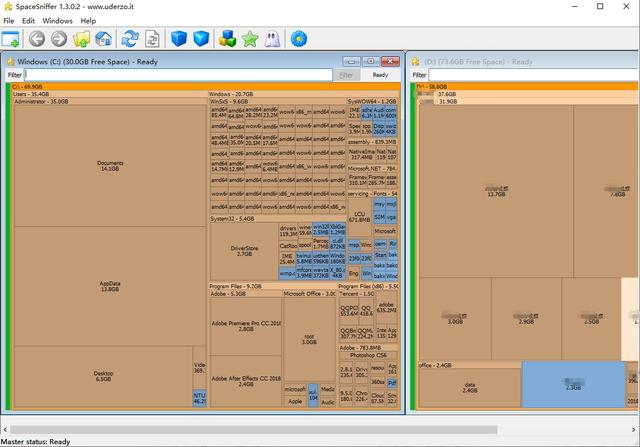Click the go up one level folder icon
Screen dimensions: 640x447
[x=81, y=39]
